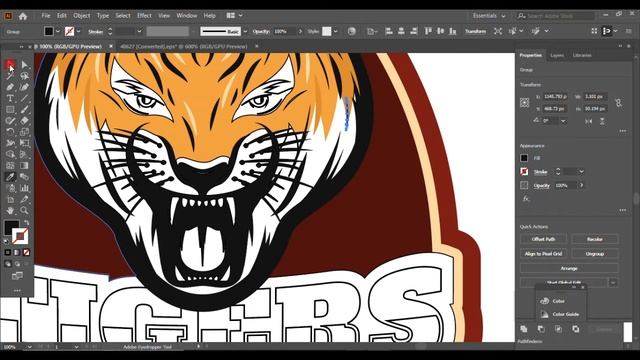The image size is (640, 360).
Task: Open the Arrange Documents dropdown
Action: pyautogui.click(x=234, y=16)
